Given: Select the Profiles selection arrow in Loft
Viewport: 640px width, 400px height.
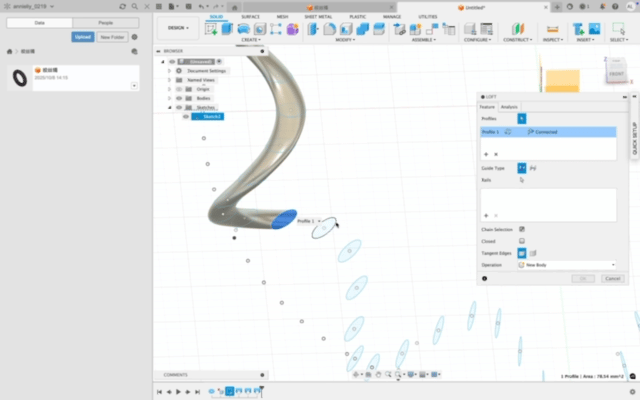Looking at the screenshot, I should click(521, 118).
